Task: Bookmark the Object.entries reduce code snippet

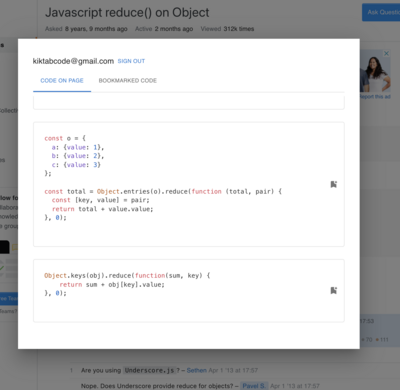Action: coord(333,184)
